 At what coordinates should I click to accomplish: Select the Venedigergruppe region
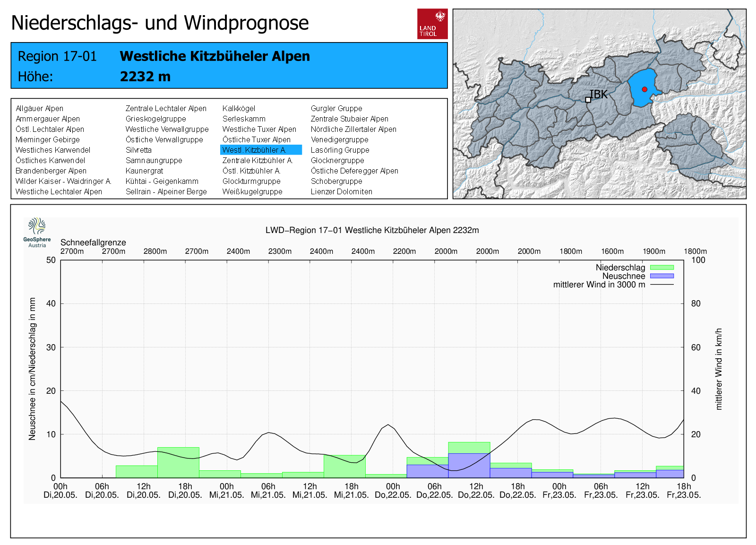tap(339, 140)
